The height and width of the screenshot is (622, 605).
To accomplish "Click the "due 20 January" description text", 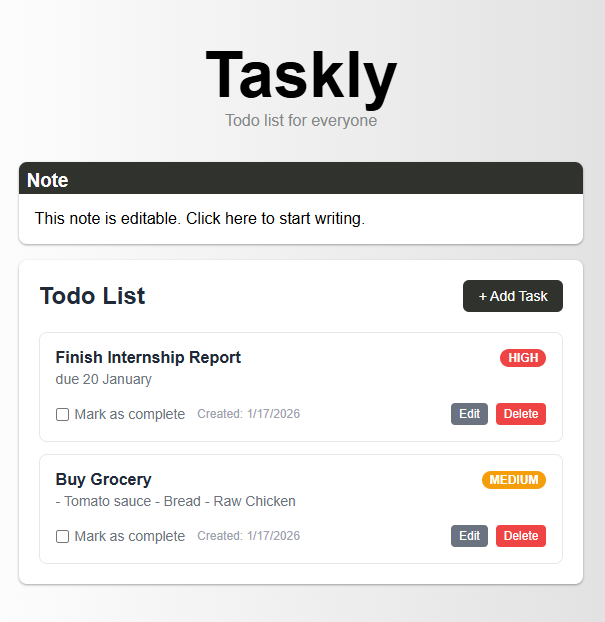I will coord(104,380).
